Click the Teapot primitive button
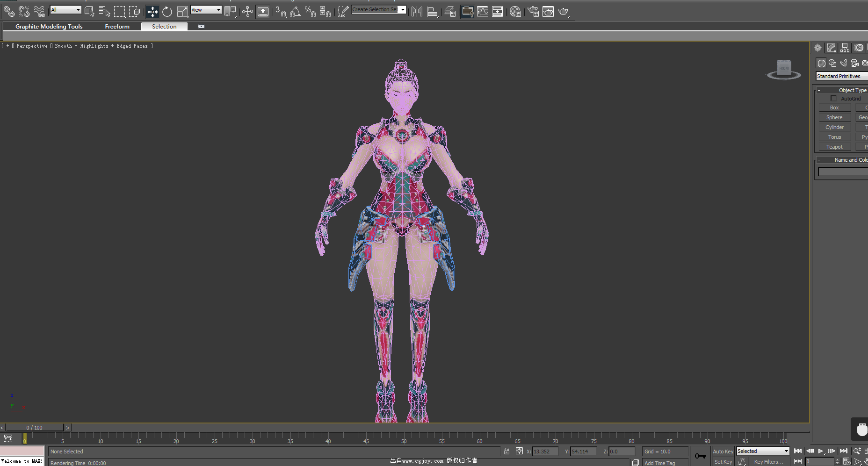The height and width of the screenshot is (466, 868). click(x=834, y=147)
